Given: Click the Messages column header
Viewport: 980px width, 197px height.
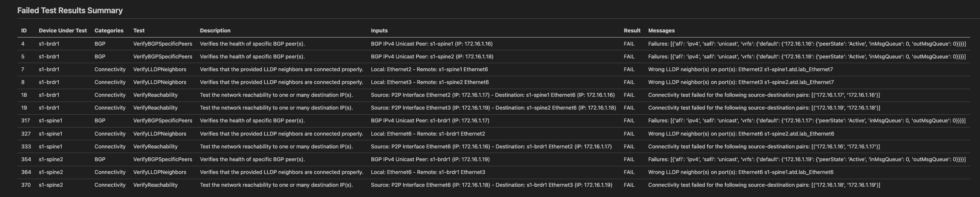Looking at the screenshot, I should coord(661,31).
